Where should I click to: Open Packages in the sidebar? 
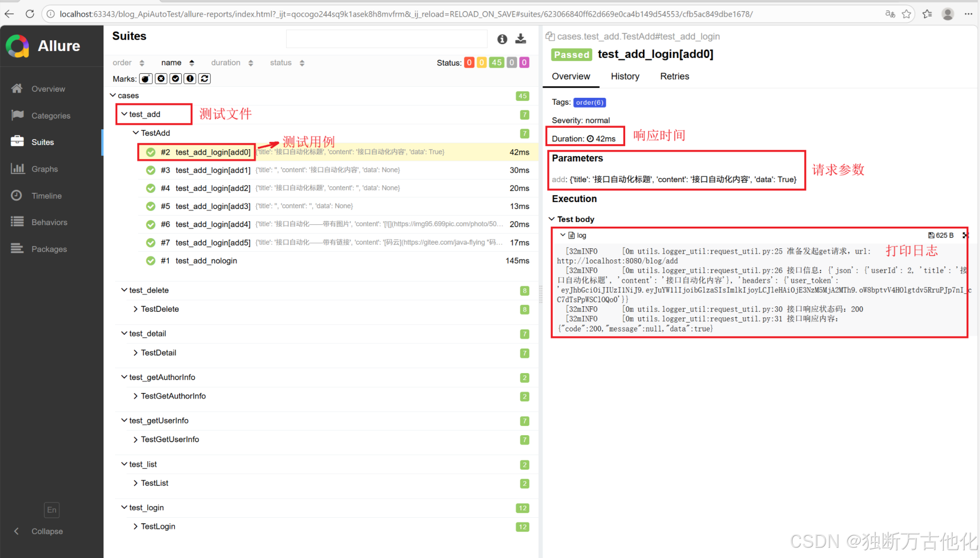pyautogui.click(x=49, y=249)
